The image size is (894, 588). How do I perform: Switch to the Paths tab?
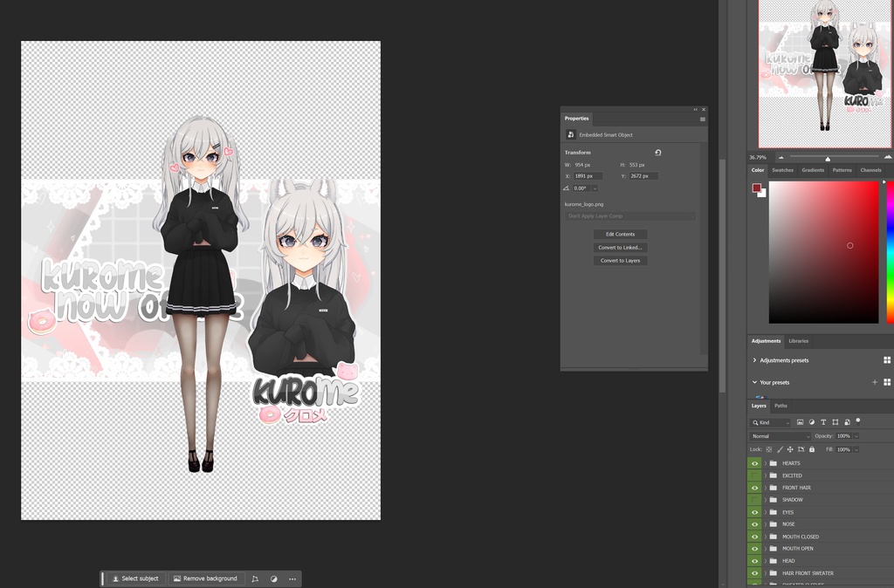(780, 405)
